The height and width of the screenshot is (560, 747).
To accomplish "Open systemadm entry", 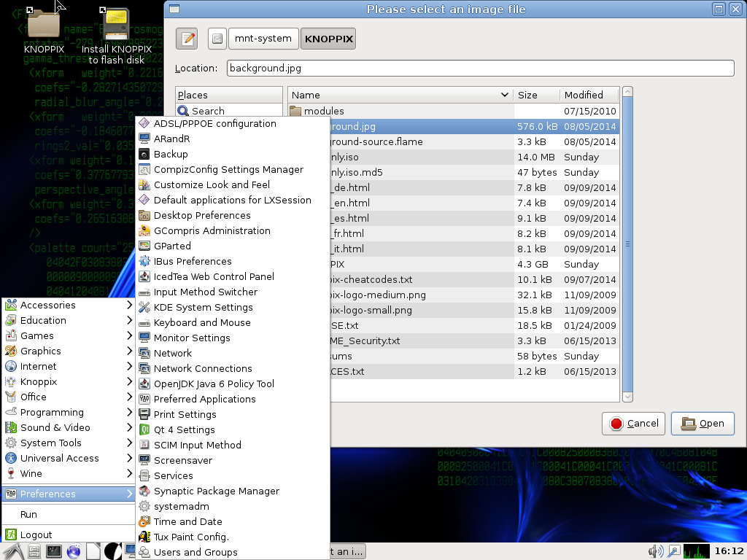I will (233, 506).
